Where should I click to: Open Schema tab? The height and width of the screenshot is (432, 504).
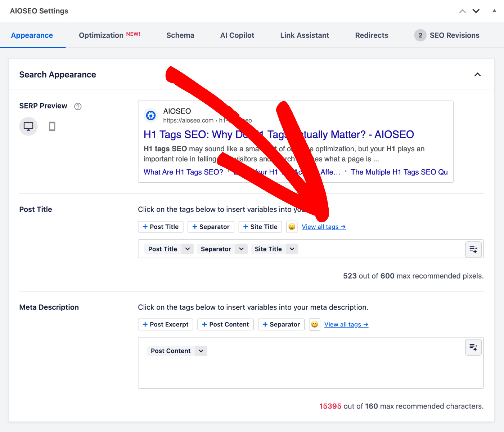[x=180, y=35]
